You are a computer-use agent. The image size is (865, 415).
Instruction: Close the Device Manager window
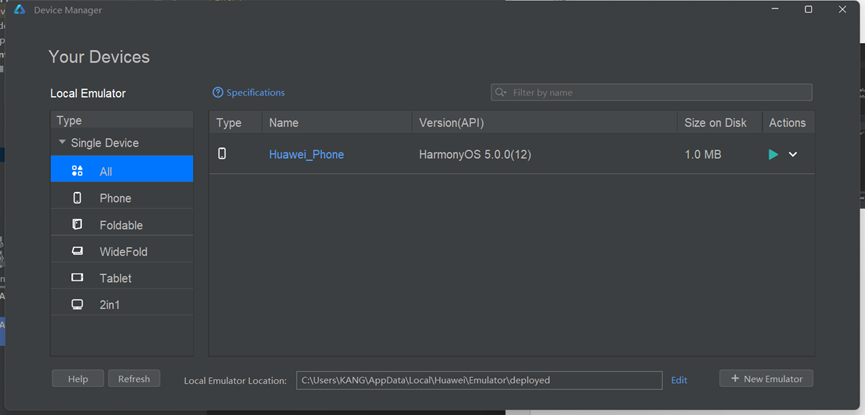(842, 9)
